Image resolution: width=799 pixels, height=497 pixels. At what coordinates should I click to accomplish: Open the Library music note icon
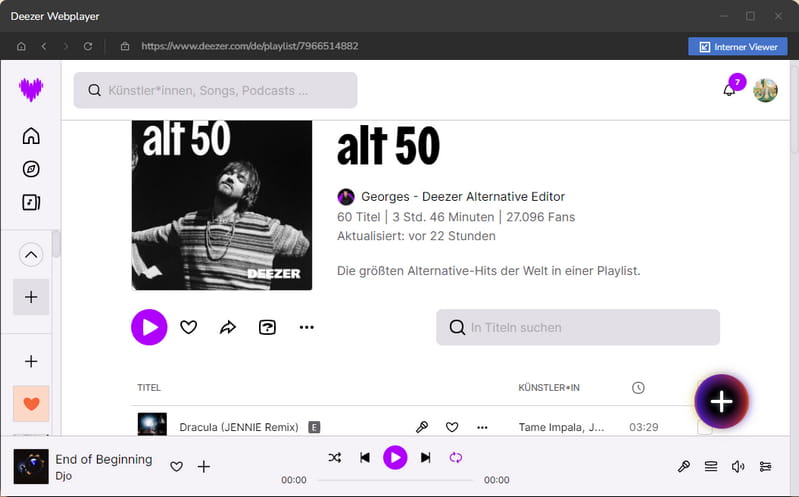tap(31, 202)
